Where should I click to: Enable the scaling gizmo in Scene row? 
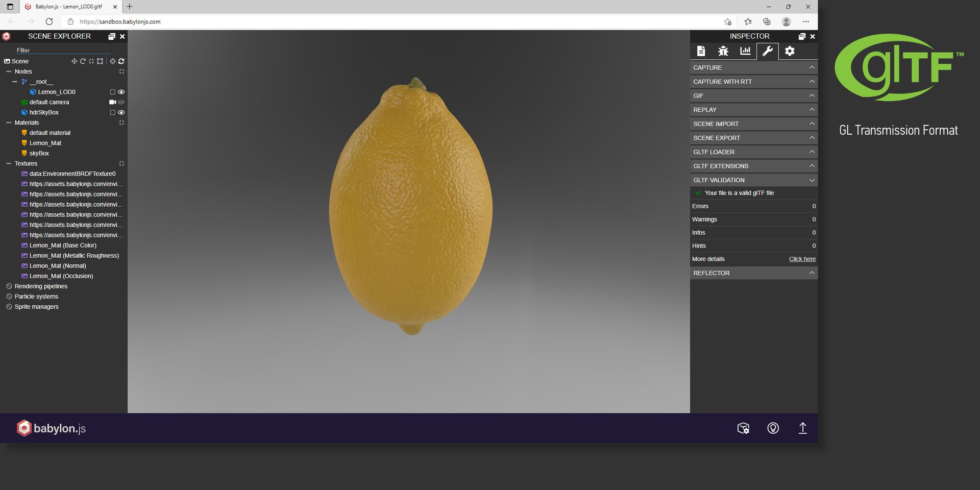point(91,61)
